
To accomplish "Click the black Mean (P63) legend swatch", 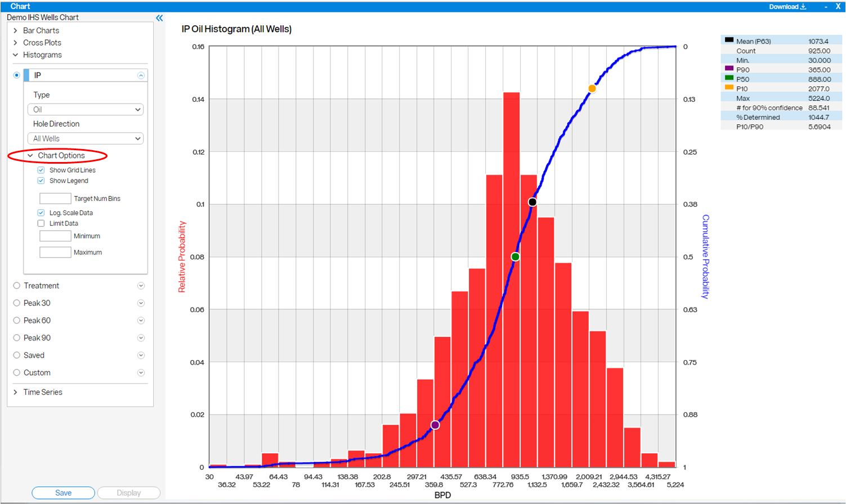I will coord(729,40).
